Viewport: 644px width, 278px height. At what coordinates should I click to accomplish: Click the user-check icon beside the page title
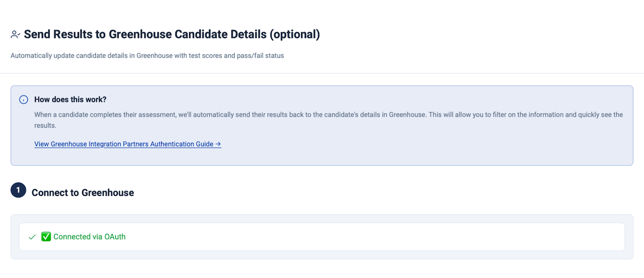point(15,35)
